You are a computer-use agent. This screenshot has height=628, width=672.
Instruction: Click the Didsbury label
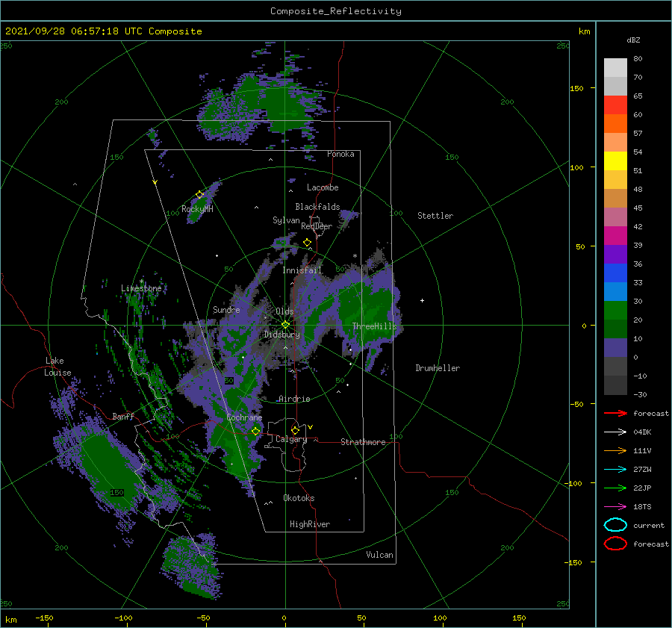click(x=282, y=335)
